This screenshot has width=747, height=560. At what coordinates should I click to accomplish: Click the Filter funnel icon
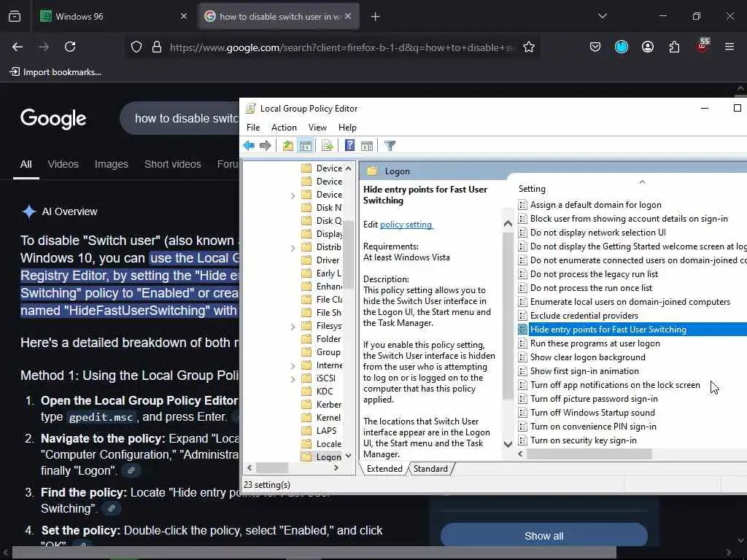pyautogui.click(x=390, y=146)
